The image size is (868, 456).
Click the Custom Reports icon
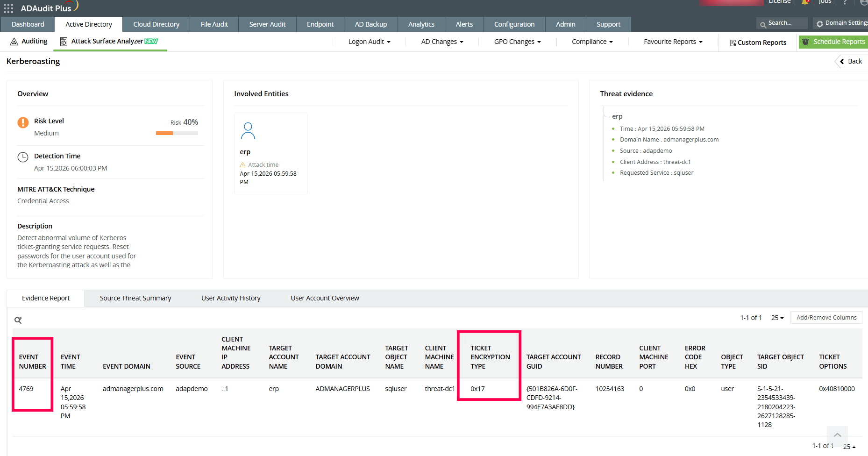[x=733, y=43]
